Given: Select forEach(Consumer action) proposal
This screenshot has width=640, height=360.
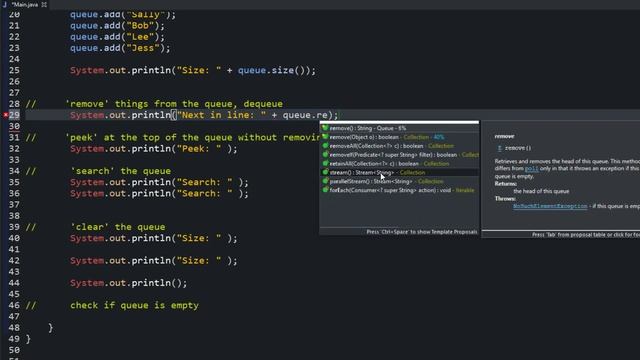Looking at the screenshot, I should [399, 190].
